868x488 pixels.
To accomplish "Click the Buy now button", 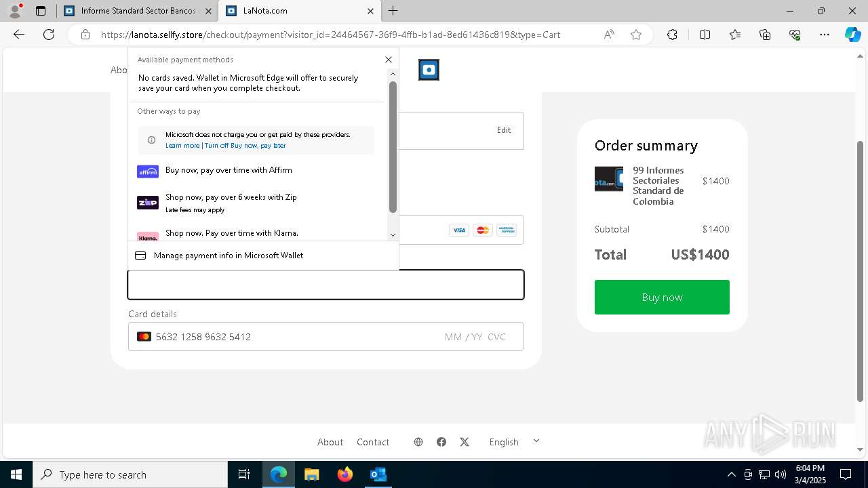I will pyautogui.click(x=662, y=297).
